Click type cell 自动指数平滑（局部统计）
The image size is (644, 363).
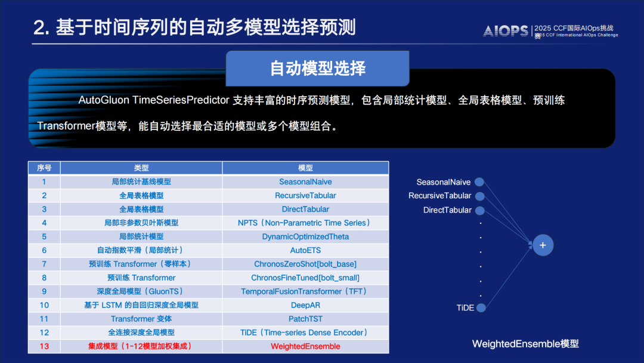pos(141,250)
